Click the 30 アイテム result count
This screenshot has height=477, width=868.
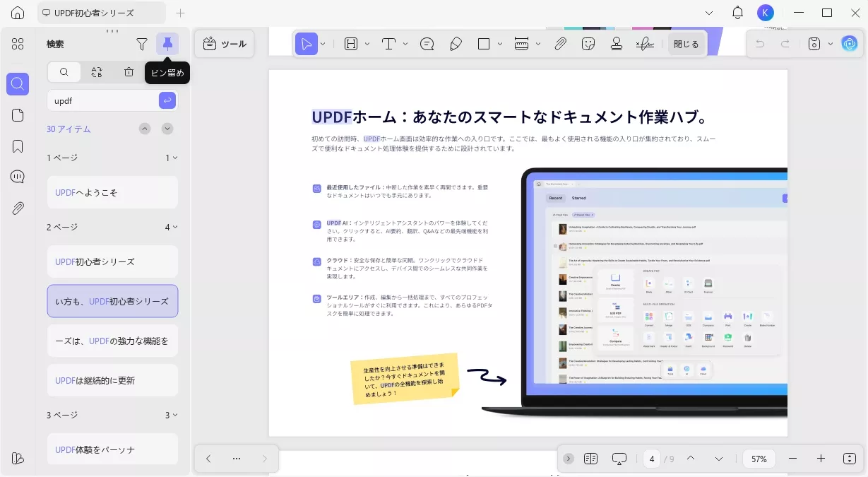69,129
